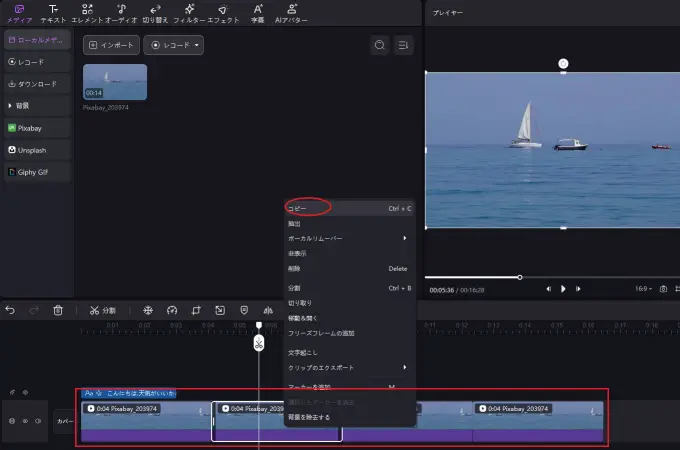
Task: Toggle track lock icon on video track
Action: click(x=12, y=421)
